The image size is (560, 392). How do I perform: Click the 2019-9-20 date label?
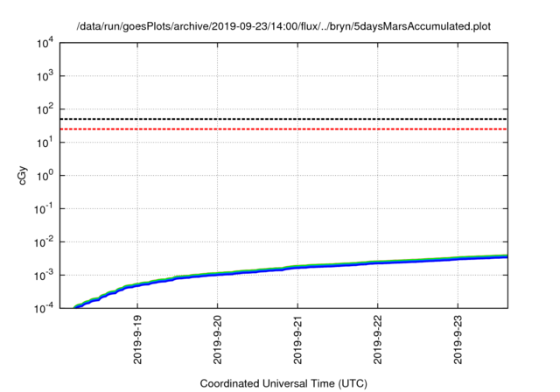tap(218, 339)
